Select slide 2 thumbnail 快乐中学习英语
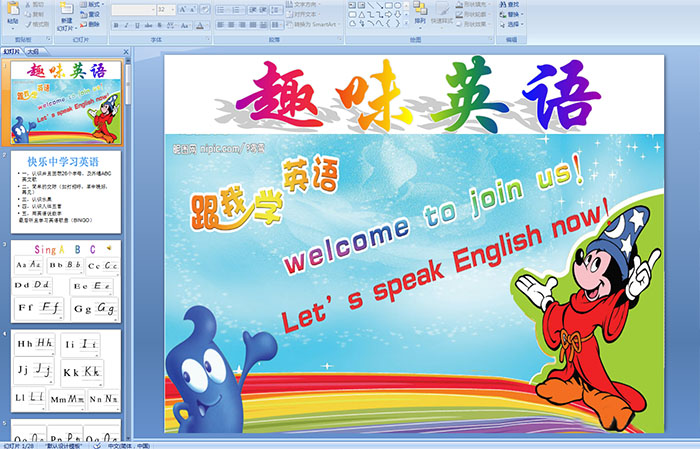 click(66, 192)
